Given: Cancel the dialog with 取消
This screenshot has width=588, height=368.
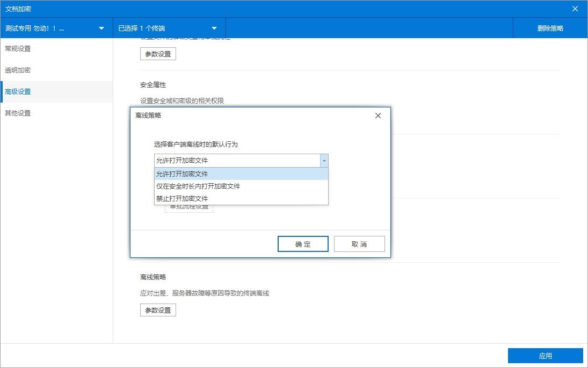Looking at the screenshot, I should point(359,243).
